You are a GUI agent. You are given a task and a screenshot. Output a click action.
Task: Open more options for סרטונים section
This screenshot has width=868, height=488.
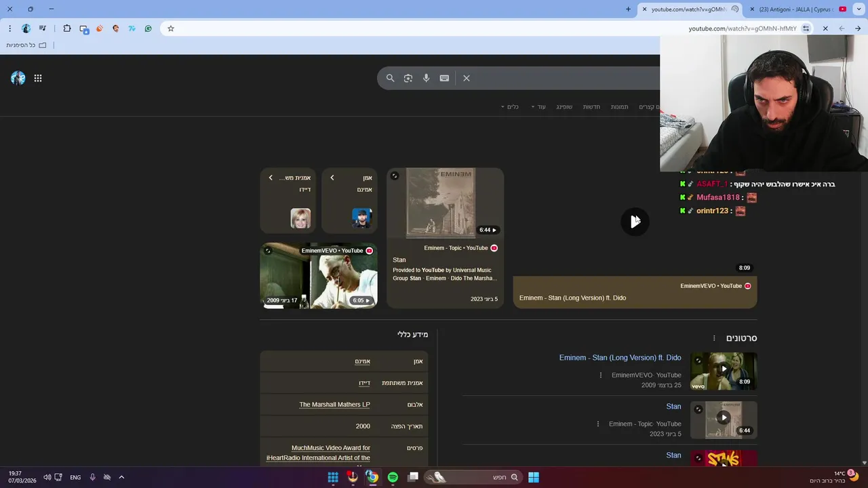click(x=714, y=338)
